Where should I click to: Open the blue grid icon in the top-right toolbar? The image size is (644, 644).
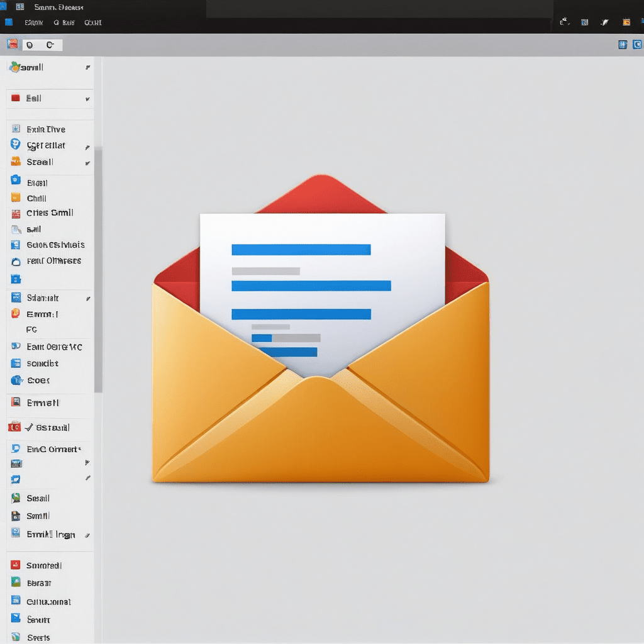click(x=623, y=45)
